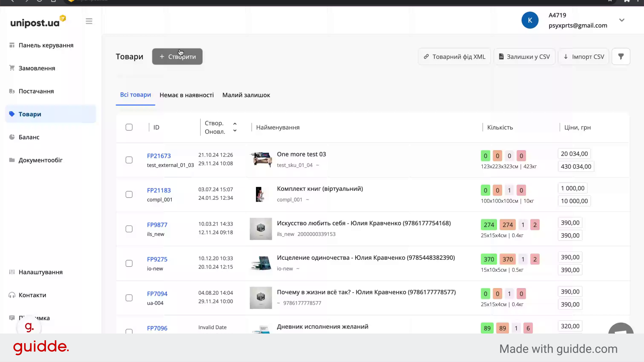This screenshot has height=362, width=644.
Task: Open Товарний фід XML link
Action: pos(454,57)
